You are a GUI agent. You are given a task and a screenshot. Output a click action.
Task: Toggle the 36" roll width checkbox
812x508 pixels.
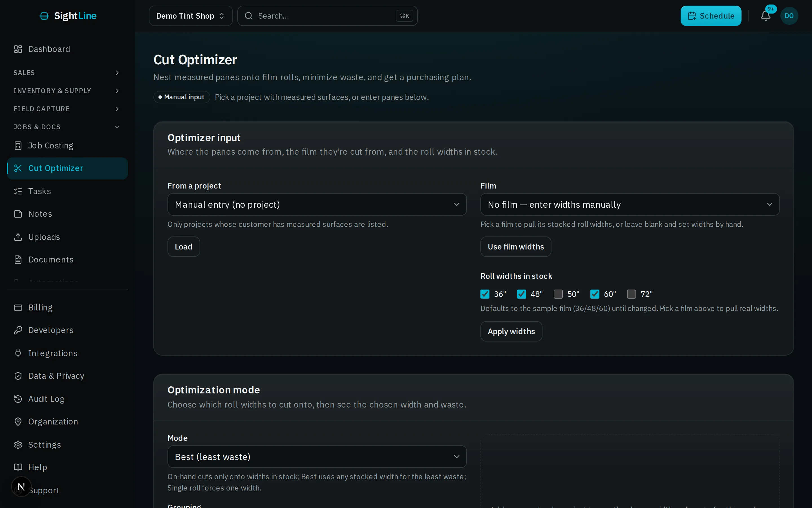[485, 294]
